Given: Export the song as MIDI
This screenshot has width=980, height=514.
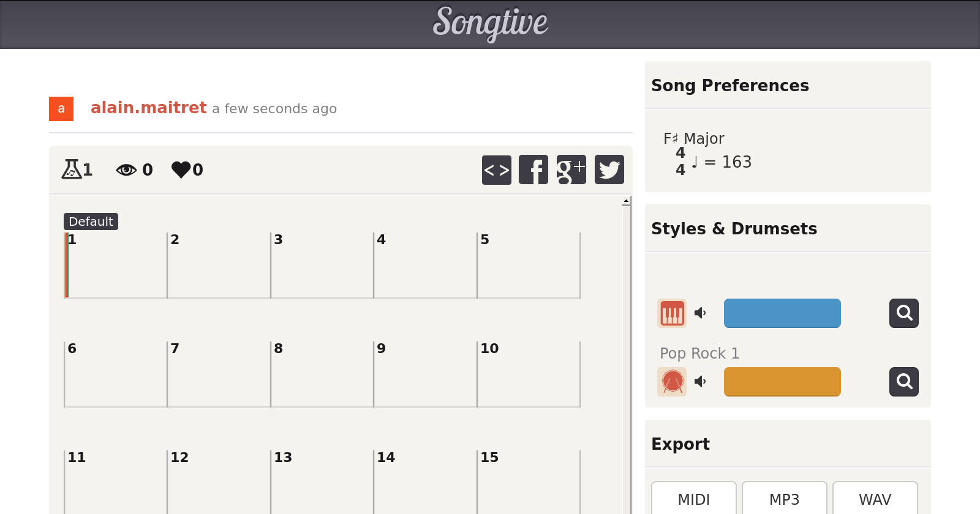Looking at the screenshot, I should pos(693,499).
